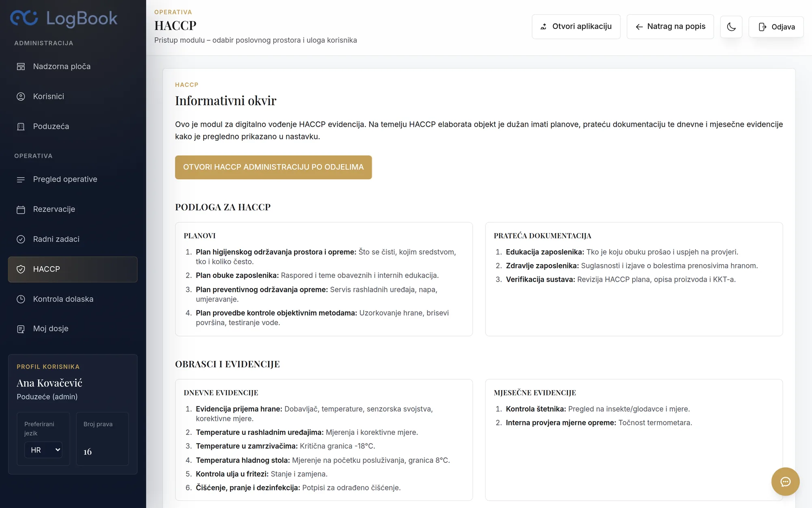Click Interna provjera mjerne opreme item

point(599,423)
